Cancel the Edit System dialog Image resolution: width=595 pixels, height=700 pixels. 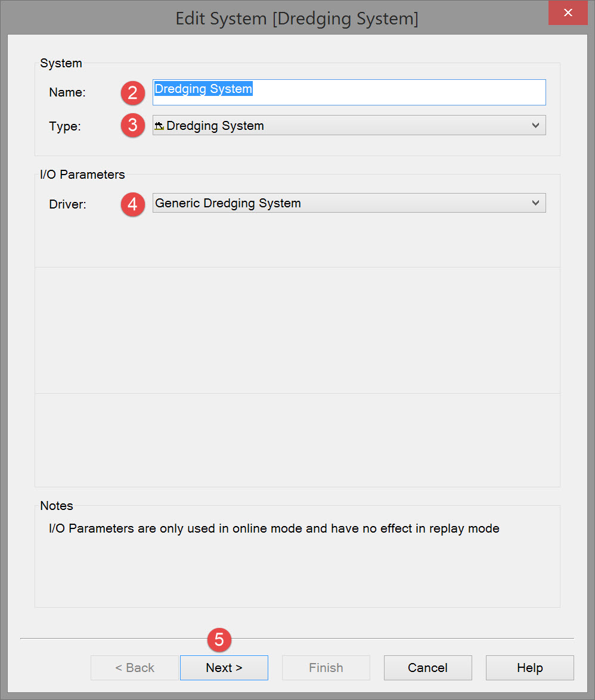pos(427,668)
